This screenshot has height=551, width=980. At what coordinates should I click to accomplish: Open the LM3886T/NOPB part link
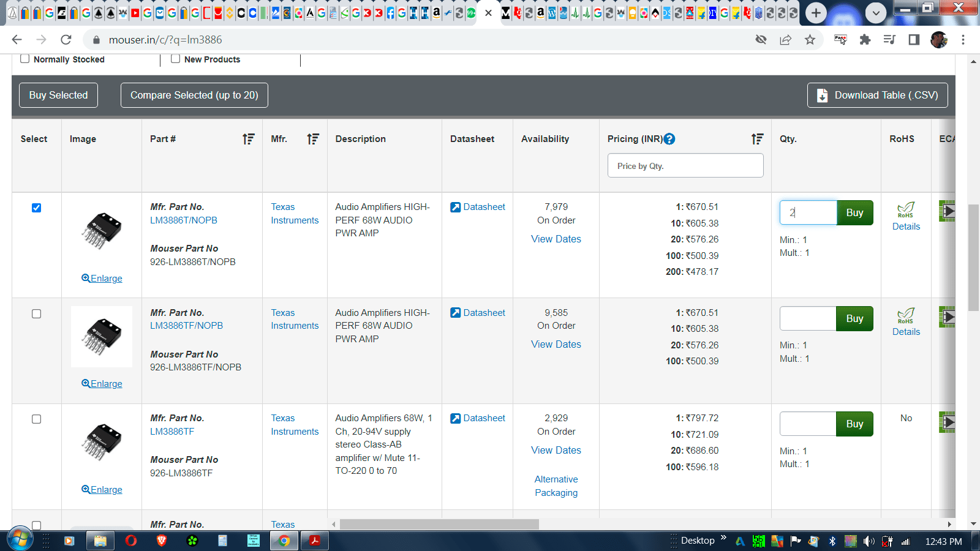coord(184,220)
